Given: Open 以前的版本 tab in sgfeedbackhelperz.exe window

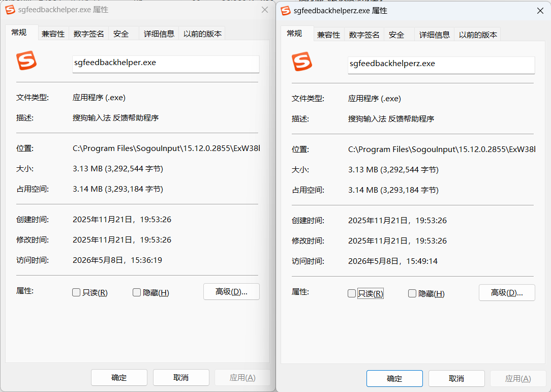Looking at the screenshot, I should (478, 35).
